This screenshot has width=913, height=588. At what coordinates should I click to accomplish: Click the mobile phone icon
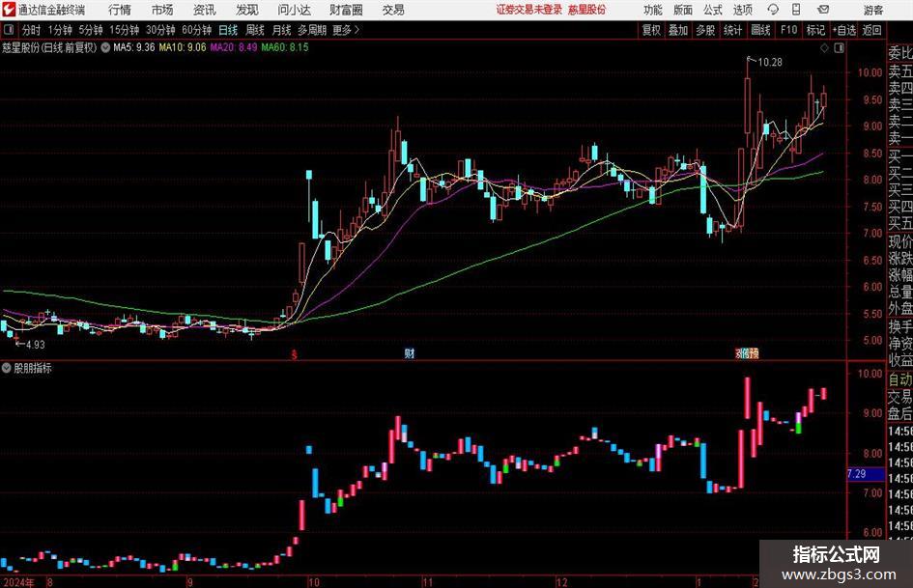796,10
